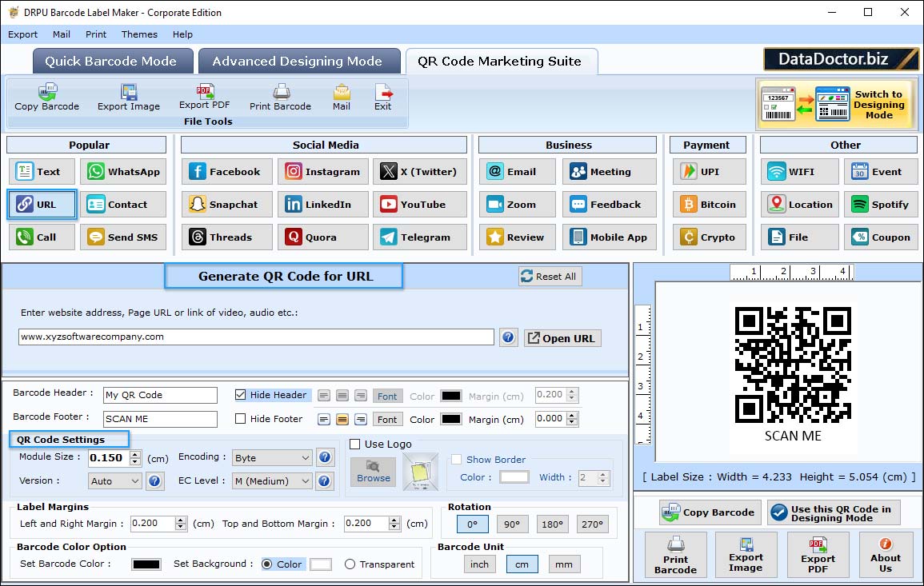Screen dimensions: 924x586
Task: Switch to Quick Barcode Mode tab
Action: pos(111,62)
